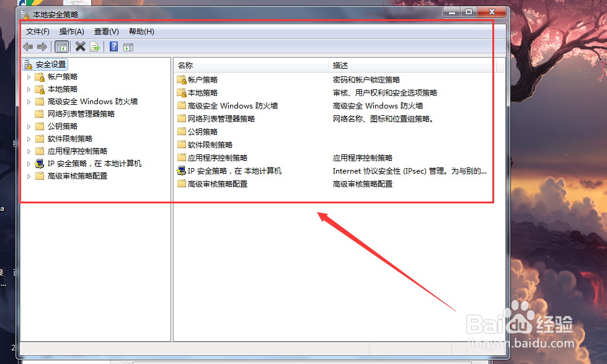The width and height of the screenshot is (607, 364).
Task: Expand 公钥策略 in the left tree
Action: [29, 127]
